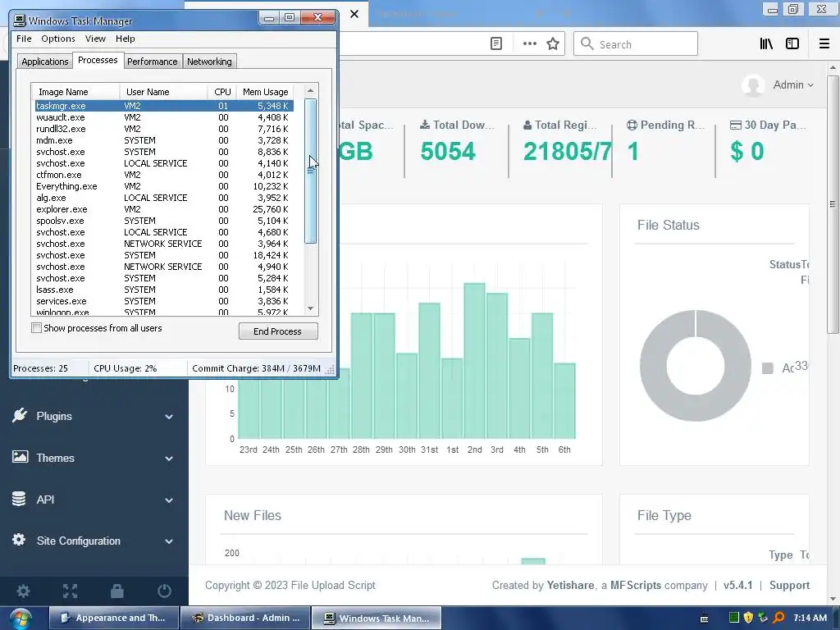This screenshot has height=630, width=840.
Task: Select lsass.exe process row
Action: pos(164,290)
